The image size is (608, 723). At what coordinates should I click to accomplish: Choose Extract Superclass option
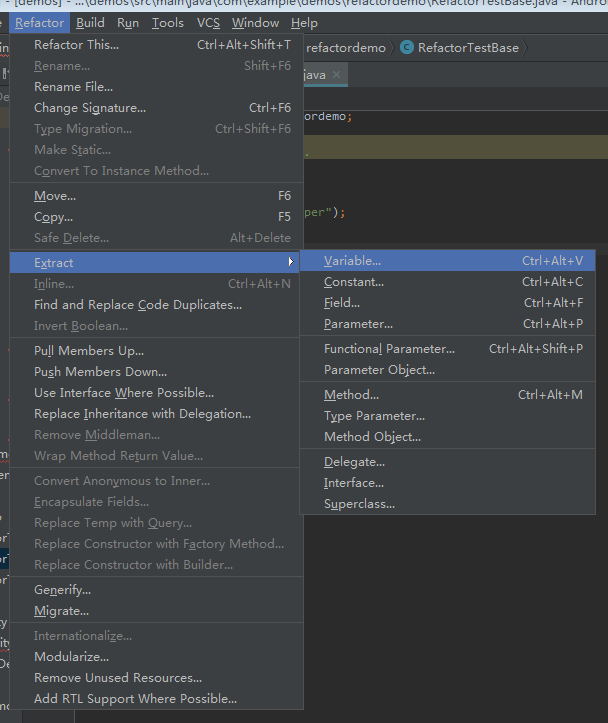pos(359,504)
